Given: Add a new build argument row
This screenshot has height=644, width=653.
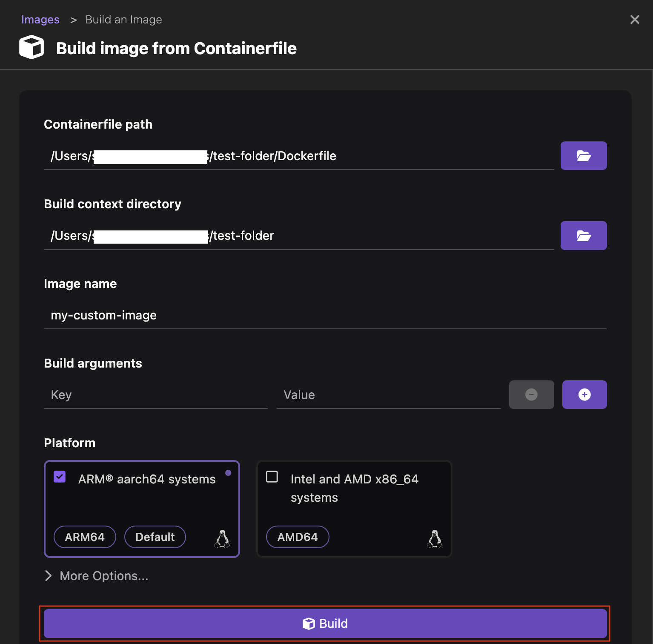Looking at the screenshot, I should click(584, 394).
